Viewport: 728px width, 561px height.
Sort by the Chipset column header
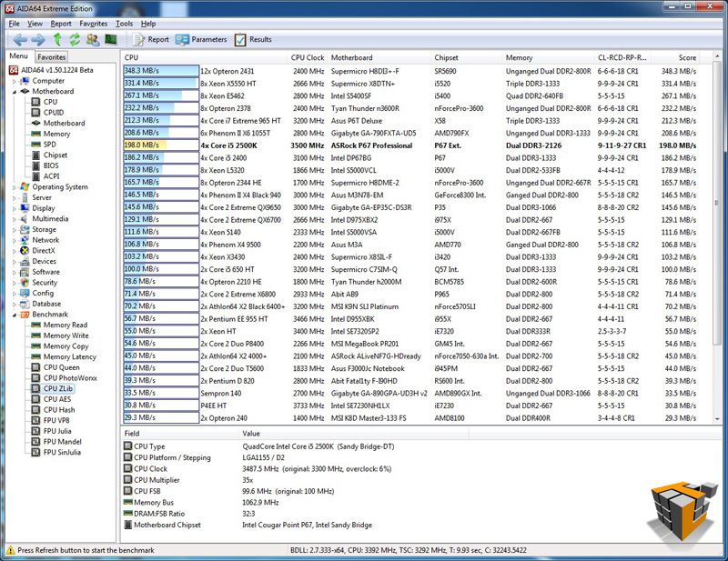click(x=466, y=57)
